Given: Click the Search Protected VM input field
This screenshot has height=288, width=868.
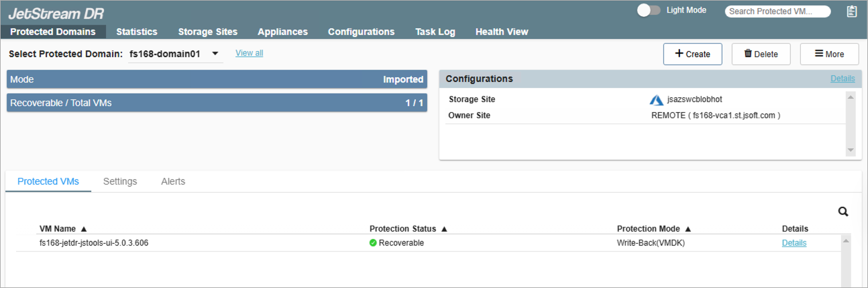Looking at the screenshot, I should click(777, 11).
